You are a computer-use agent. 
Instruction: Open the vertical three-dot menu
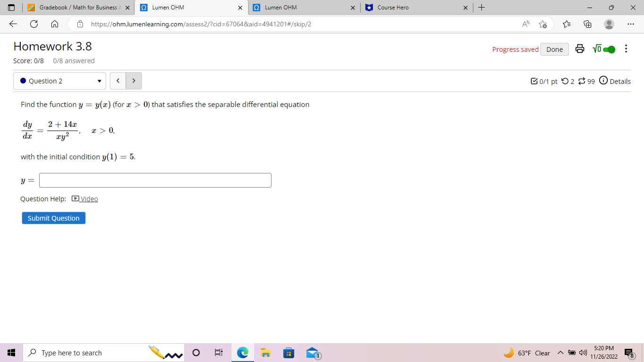point(626,49)
